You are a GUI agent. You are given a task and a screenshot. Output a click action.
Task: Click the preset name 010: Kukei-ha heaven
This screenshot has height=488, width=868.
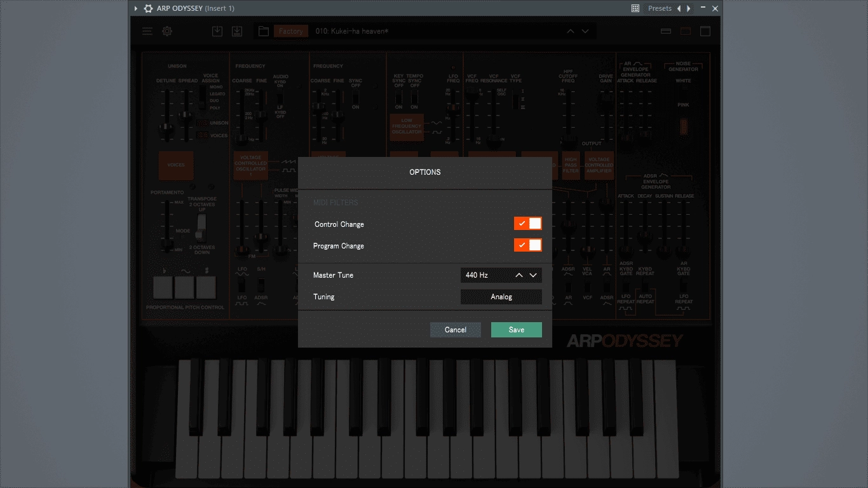[352, 31]
